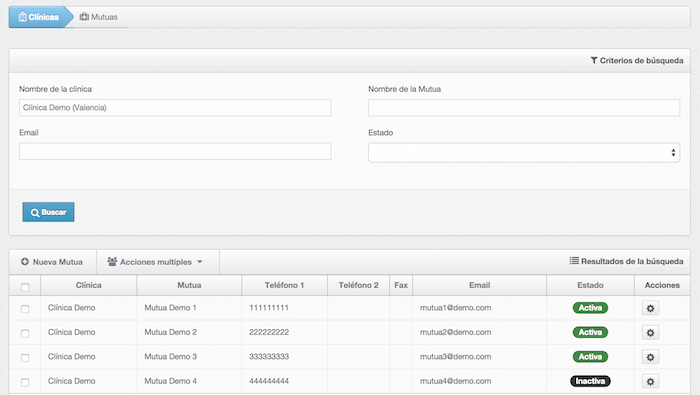Toggle the select-all checkbox in table header
The image size is (700, 395).
click(x=25, y=287)
